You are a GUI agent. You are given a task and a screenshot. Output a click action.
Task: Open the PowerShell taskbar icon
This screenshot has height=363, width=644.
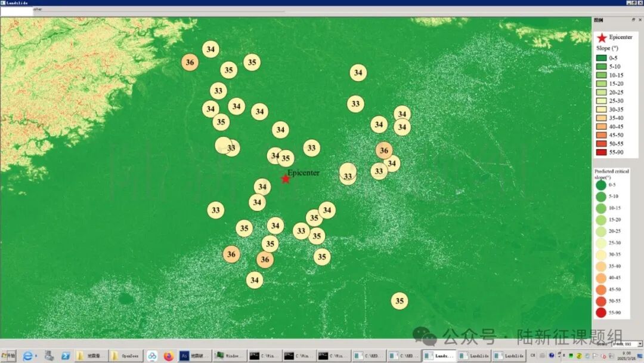pyautogui.click(x=66, y=356)
